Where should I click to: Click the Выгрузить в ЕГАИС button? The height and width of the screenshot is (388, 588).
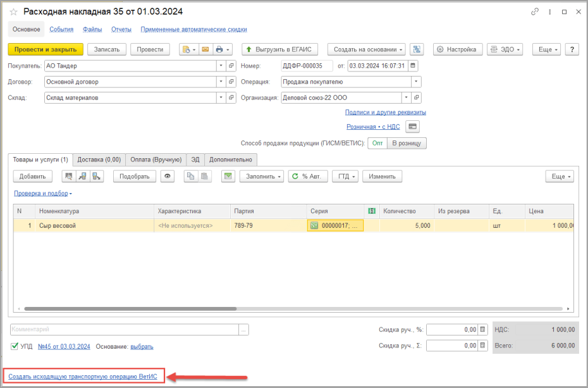279,49
